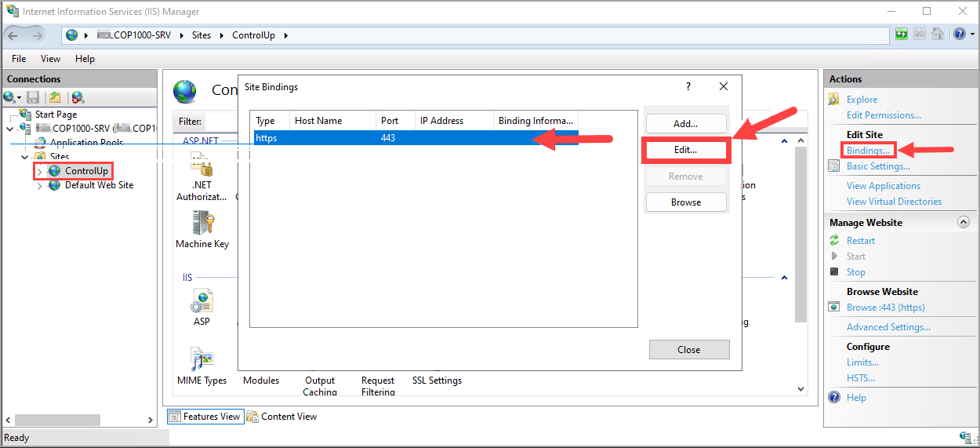Image resolution: width=980 pixels, height=448 pixels.
Task: Click the Sites breadcrumb in address bar
Action: click(201, 35)
